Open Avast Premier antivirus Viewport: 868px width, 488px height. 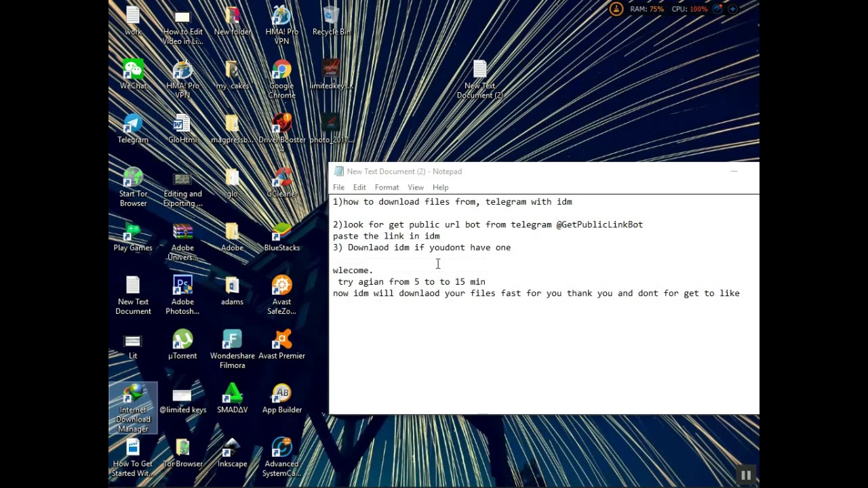[x=281, y=344]
